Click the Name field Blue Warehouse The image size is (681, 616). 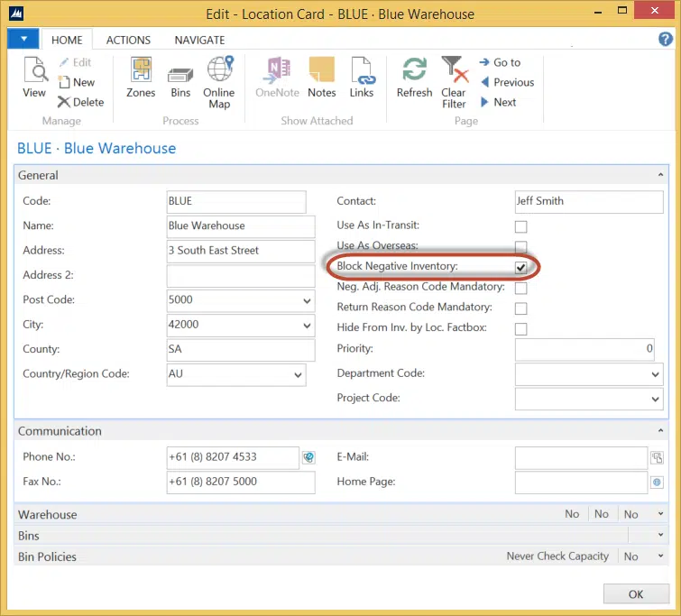tap(241, 226)
